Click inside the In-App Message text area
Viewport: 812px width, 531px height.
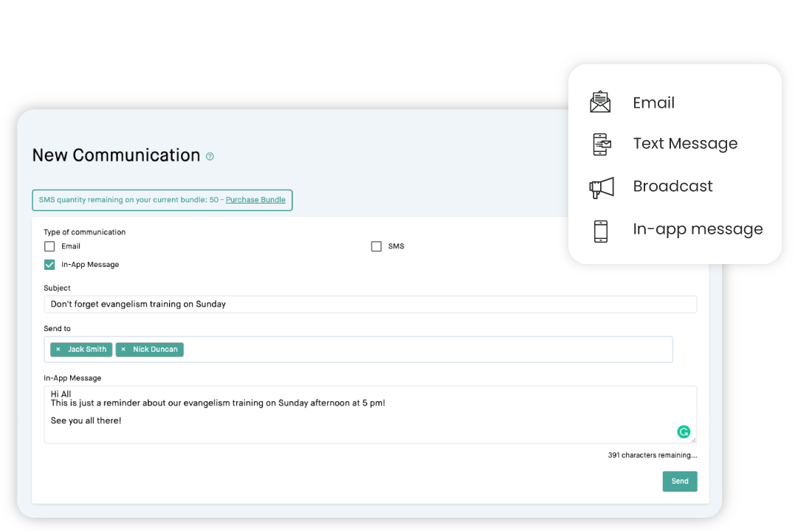point(371,414)
